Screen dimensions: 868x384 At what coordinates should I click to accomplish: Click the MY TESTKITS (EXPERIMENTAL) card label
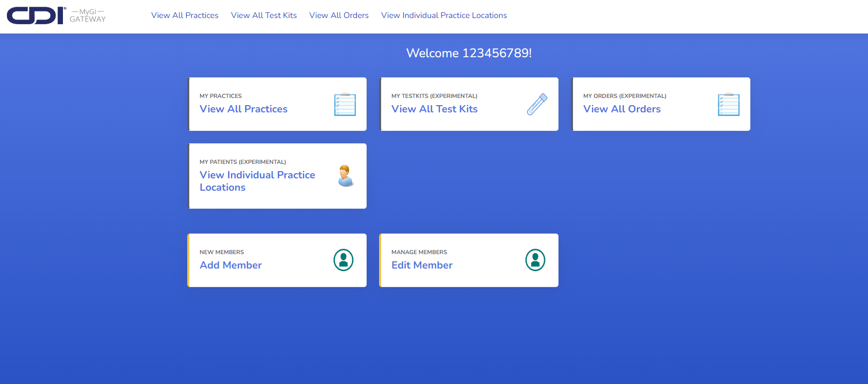pyautogui.click(x=434, y=96)
